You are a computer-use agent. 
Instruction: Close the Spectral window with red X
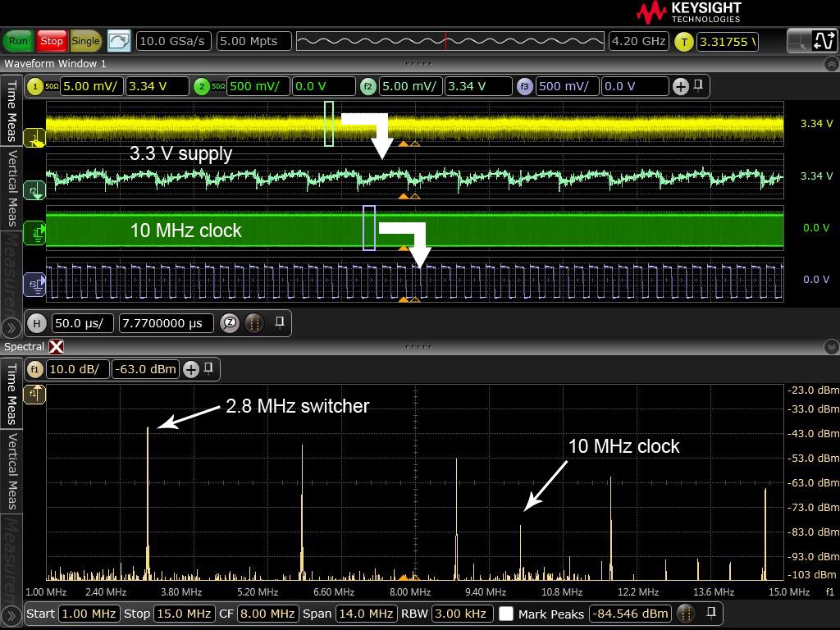pyautogui.click(x=56, y=347)
